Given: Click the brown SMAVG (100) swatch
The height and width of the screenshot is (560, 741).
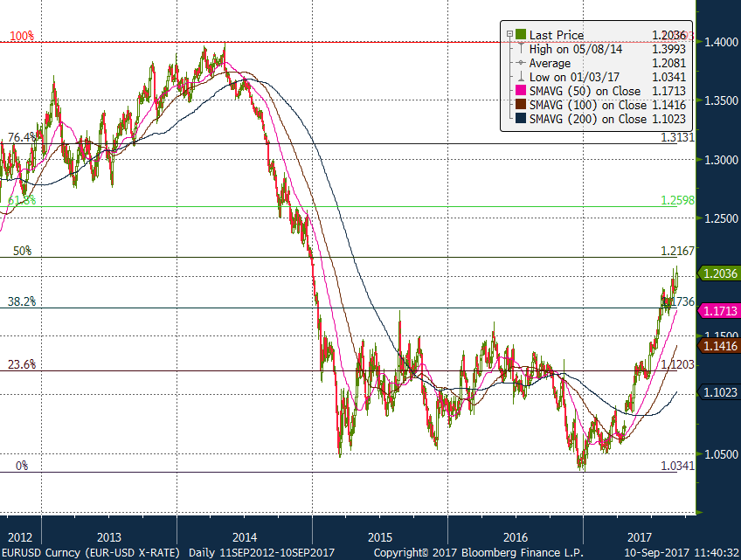Looking at the screenshot, I should pos(521,105).
